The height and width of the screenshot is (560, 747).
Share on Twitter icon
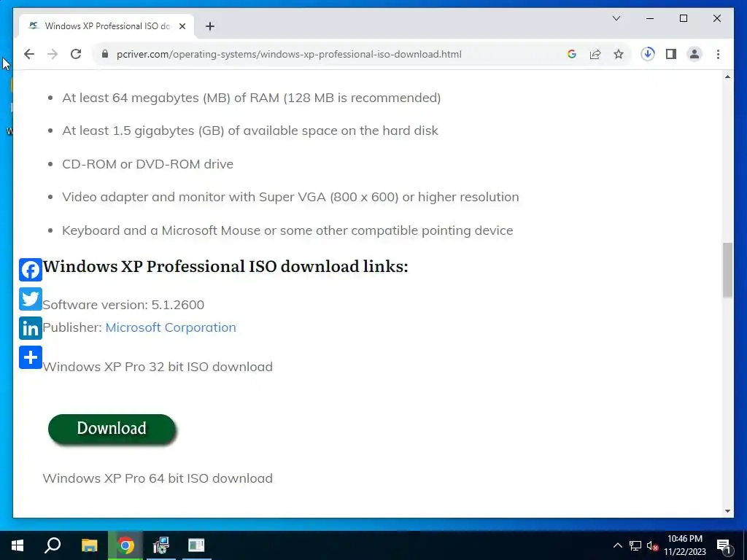click(x=31, y=299)
